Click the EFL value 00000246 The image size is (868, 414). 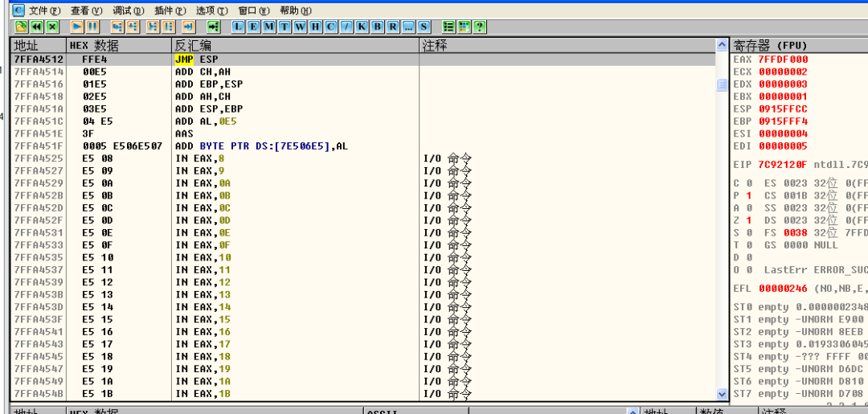784,289
